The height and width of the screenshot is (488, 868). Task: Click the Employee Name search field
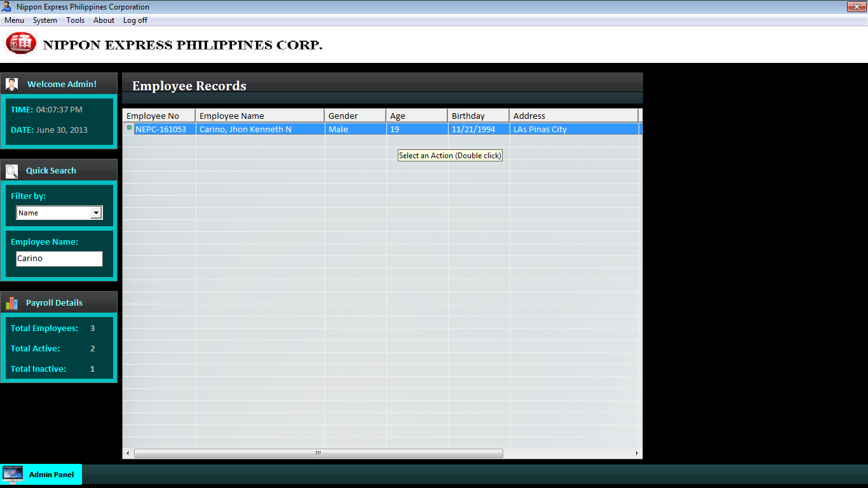59,259
